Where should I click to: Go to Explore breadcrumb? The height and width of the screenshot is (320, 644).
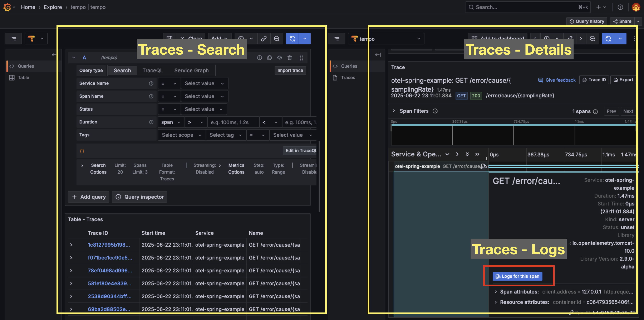53,7
